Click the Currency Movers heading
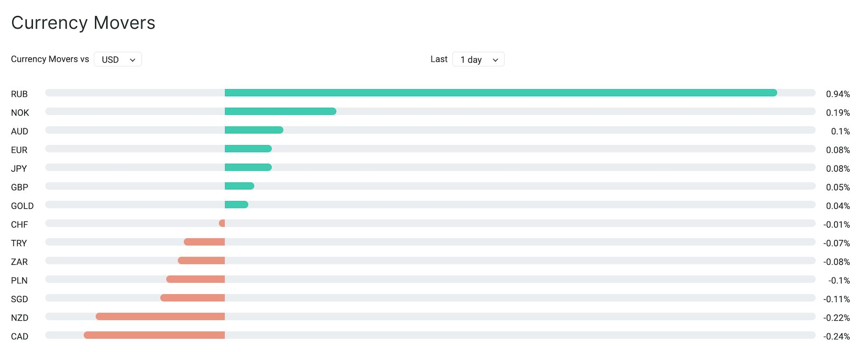The image size is (868, 352). point(83,23)
